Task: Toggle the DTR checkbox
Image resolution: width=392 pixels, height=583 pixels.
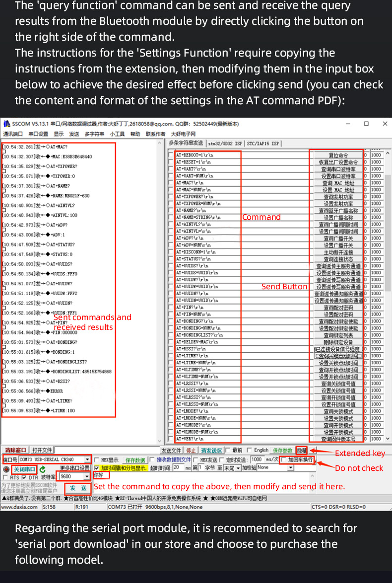Action: point(24,477)
